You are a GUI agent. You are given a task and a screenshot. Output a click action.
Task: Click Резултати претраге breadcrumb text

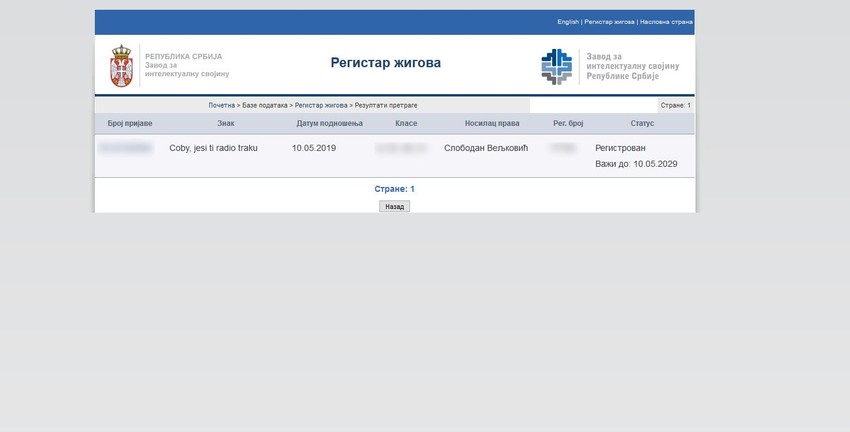pos(386,106)
